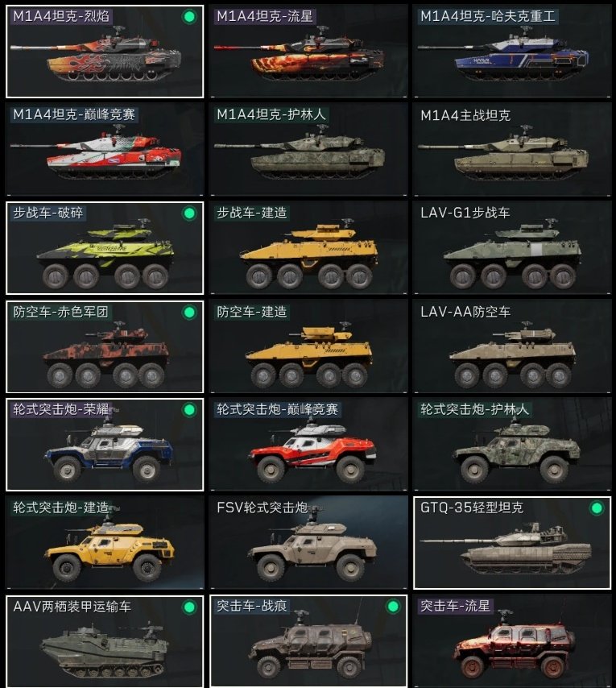
Task: Select the red 轮式突击炮-巅峰竞赛 skin
Action: point(308,445)
